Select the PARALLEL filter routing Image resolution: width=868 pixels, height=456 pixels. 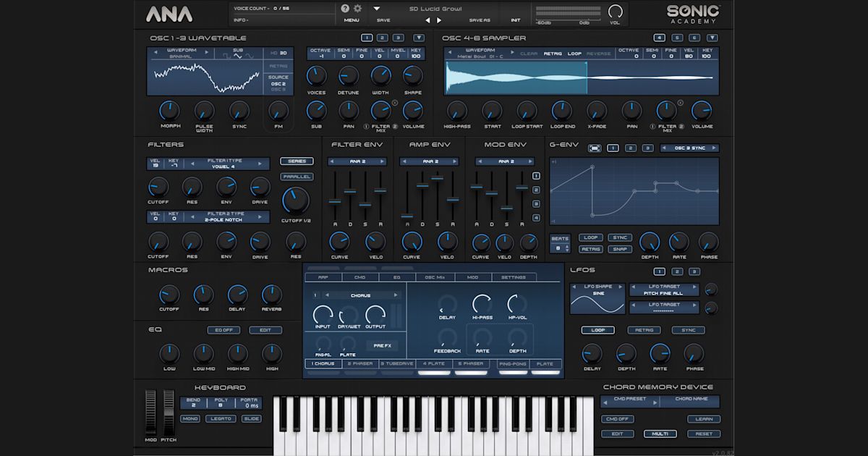point(297,176)
